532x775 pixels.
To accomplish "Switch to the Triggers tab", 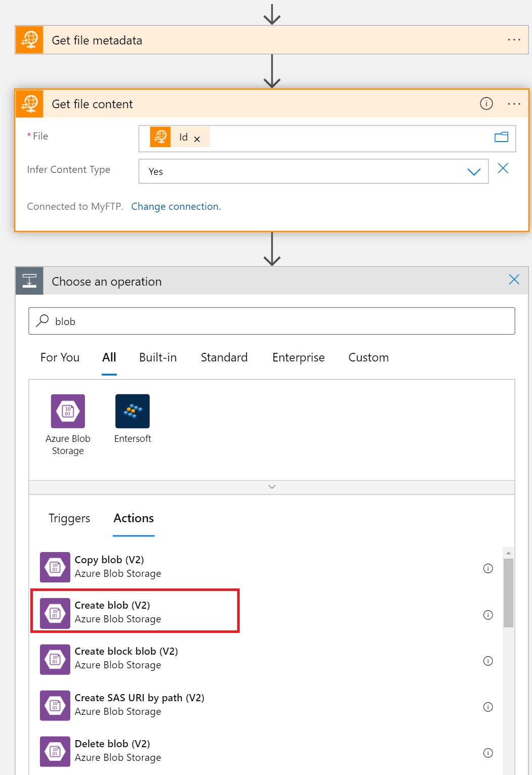I will coord(69,518).
